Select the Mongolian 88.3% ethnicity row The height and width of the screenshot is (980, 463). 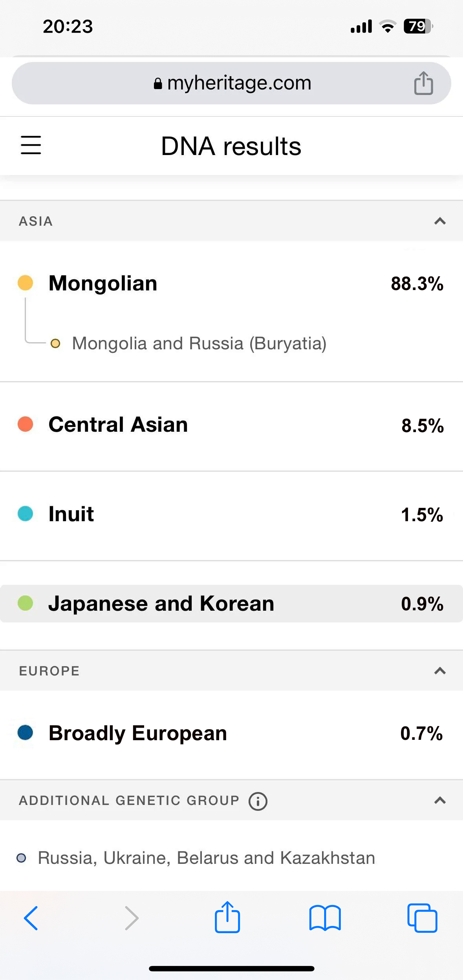pyautogui.click(x=231, y=283)
